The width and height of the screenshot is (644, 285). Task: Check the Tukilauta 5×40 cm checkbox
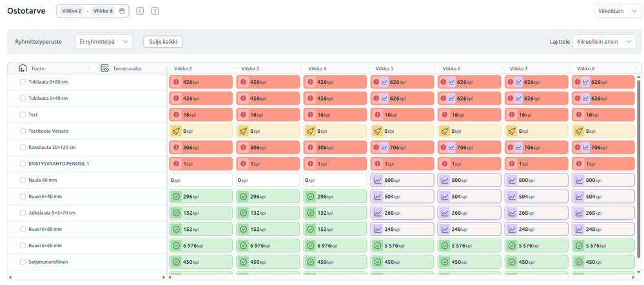23,98
